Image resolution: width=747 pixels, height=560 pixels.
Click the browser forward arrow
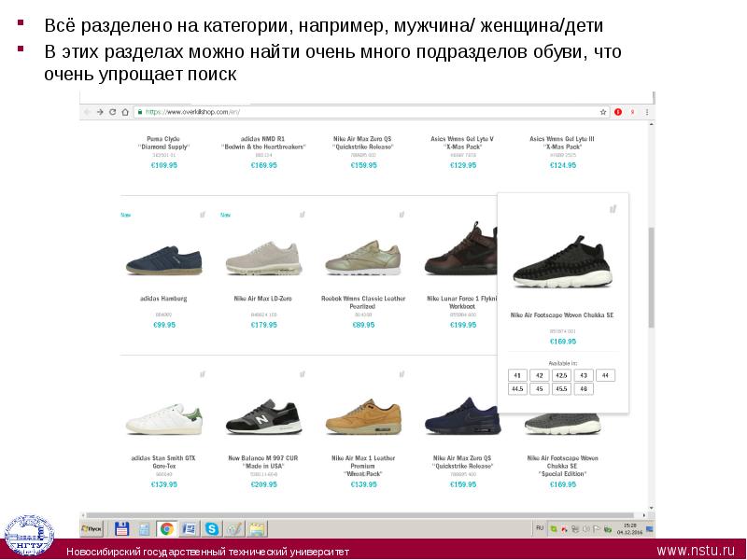coord(100,112)
